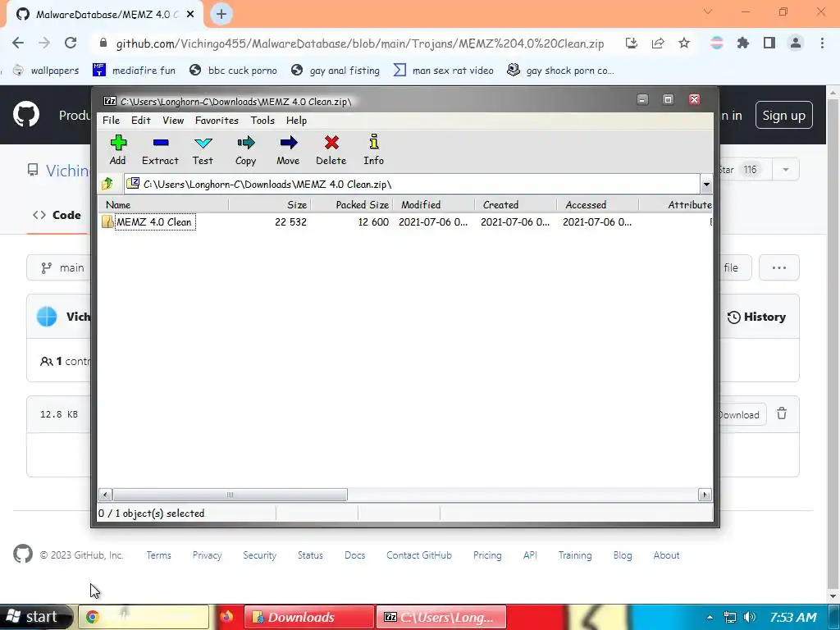Click the horizontal scrollbar thumb in 7-Zip

pos(230,495)
